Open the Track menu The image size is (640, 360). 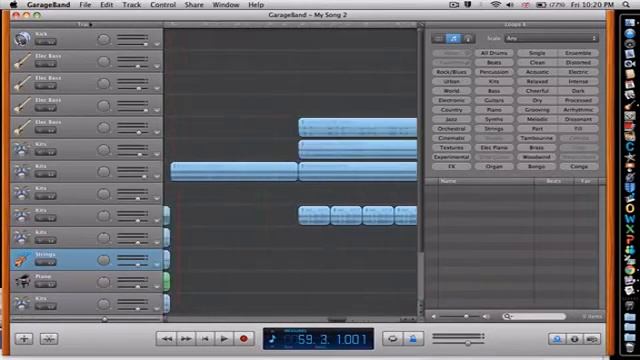pos(131,5)
